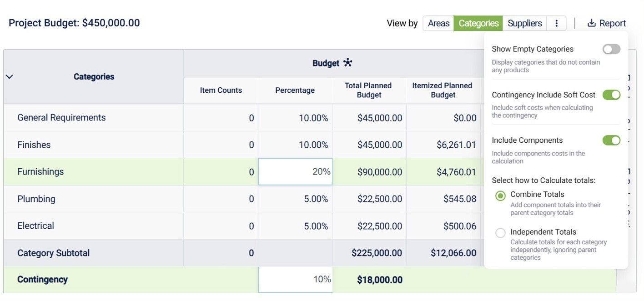
Task: Collapse the Categories column chevron
Action: coord(9,76)
